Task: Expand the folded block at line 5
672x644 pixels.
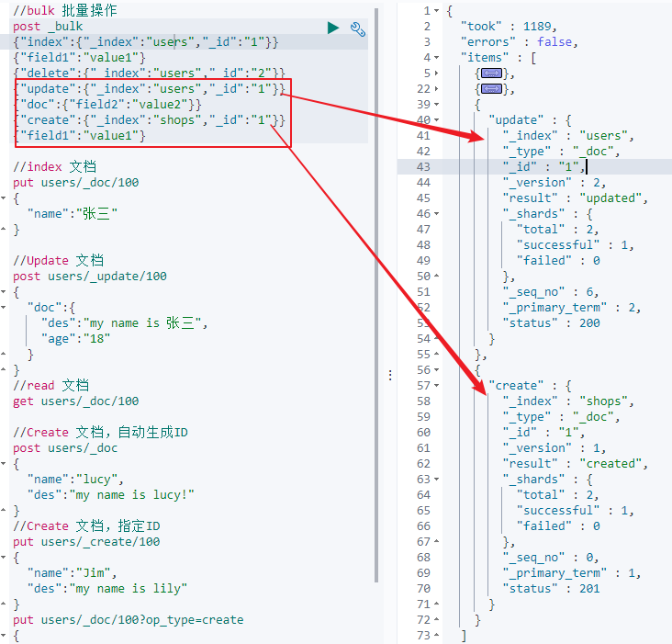Action: (436, 73)
